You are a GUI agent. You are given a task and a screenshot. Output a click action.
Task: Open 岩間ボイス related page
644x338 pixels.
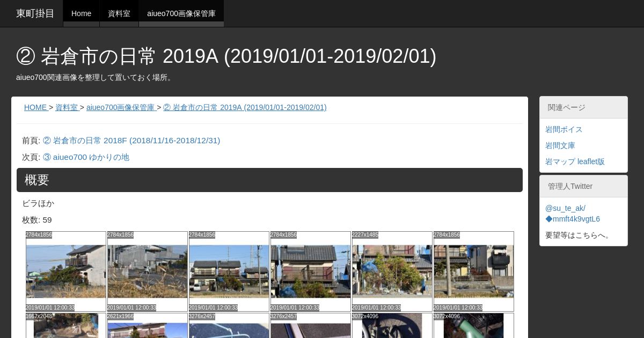[x=563, y=129]
